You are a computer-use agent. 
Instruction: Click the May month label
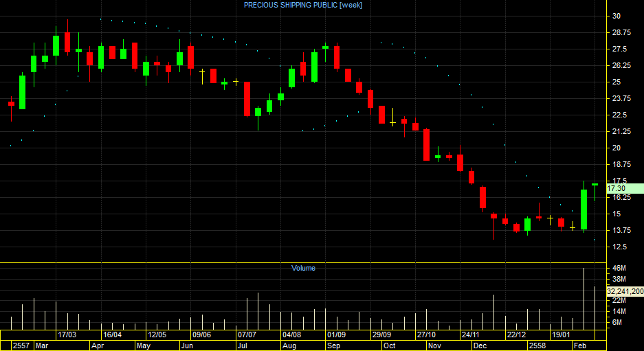144,346
